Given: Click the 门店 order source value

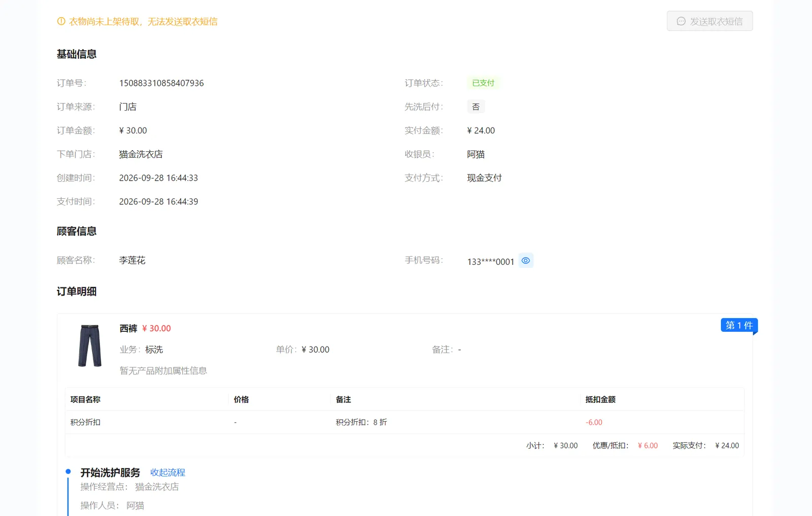Looking at the screenshot, I should 128,107.
